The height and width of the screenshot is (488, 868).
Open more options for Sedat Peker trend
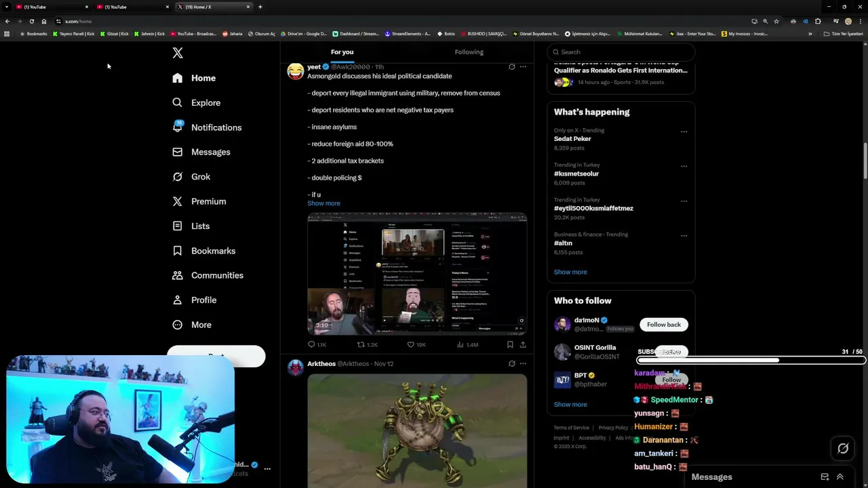(684, 131)
